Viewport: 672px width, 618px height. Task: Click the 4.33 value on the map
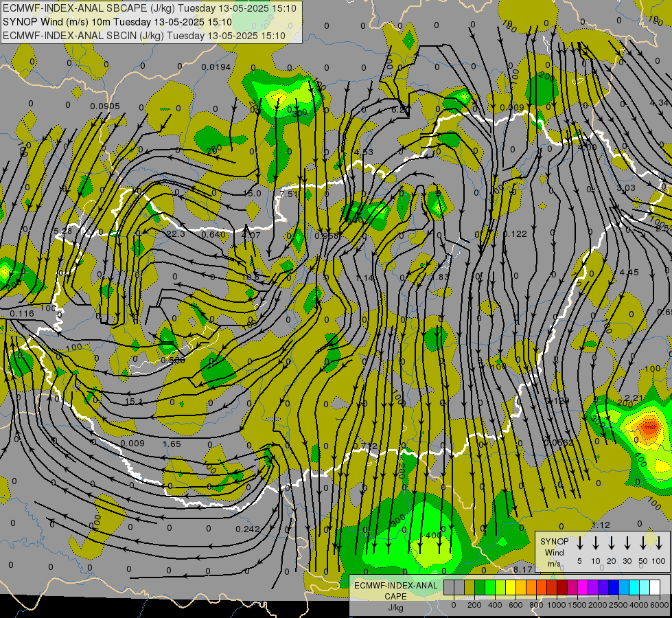click(x=363, y=152)
